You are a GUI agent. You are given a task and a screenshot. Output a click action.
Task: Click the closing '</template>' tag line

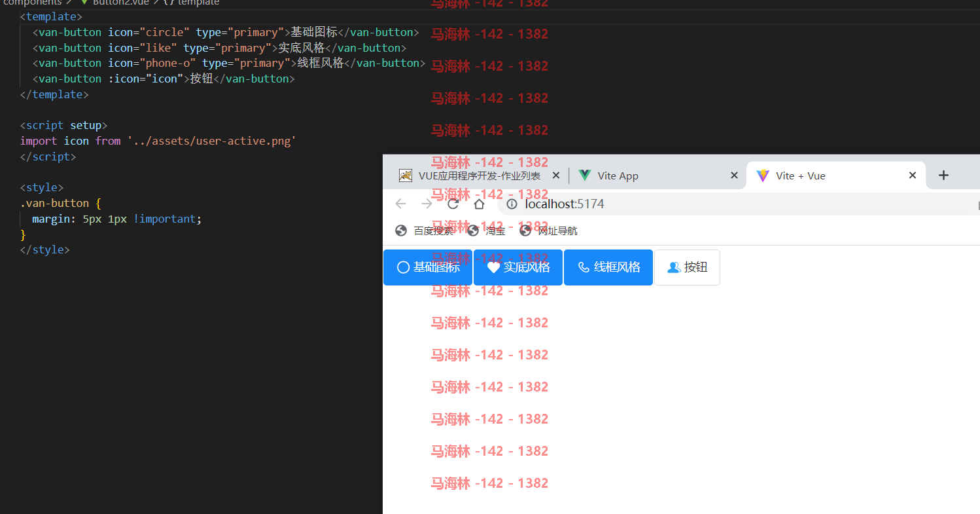click(x=54, y=94)
